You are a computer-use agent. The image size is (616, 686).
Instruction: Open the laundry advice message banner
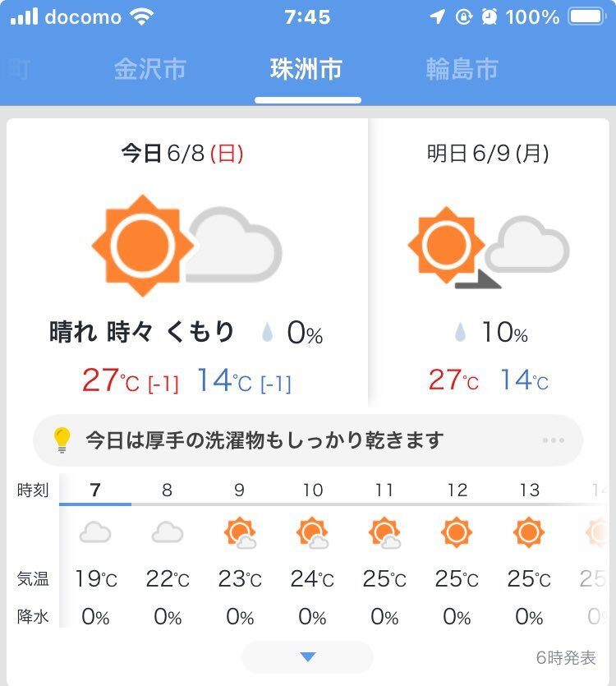tap(308, 440)
